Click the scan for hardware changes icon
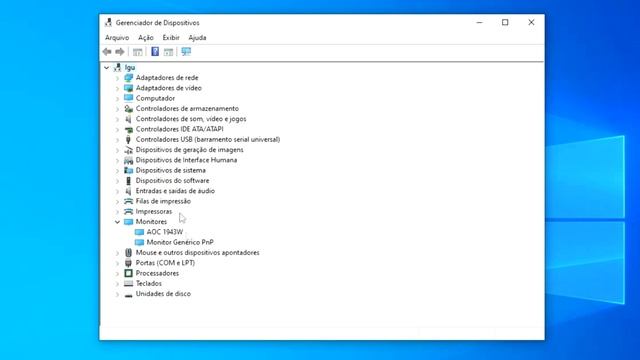 click(x=186, y=51)
